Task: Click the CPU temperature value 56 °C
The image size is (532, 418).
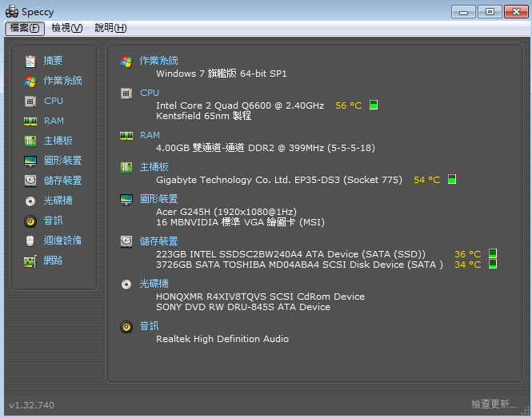Action: [349, 105]
